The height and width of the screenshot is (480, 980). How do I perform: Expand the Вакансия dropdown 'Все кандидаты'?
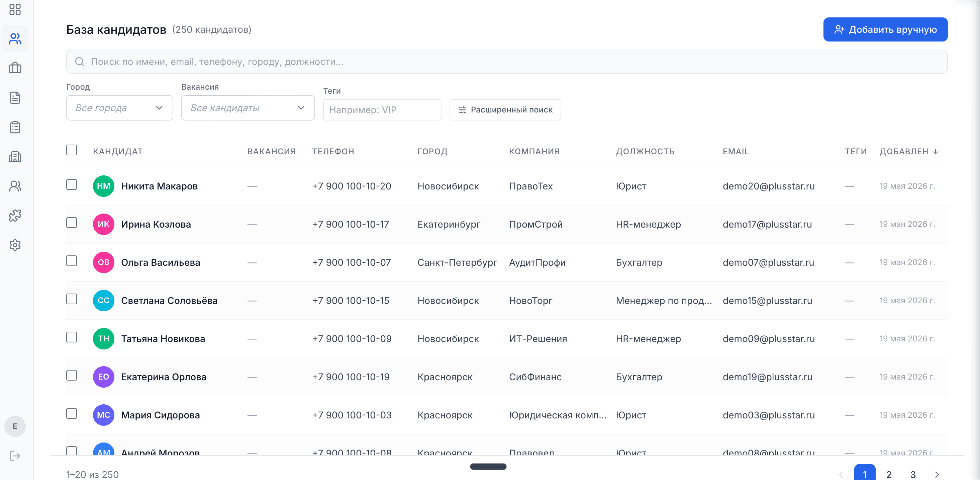click(x=248, y=108)
